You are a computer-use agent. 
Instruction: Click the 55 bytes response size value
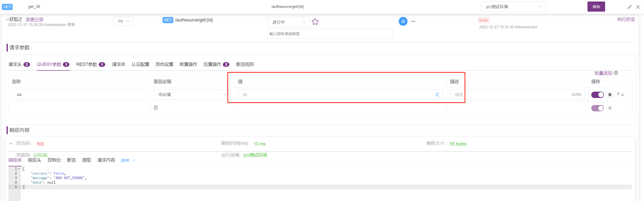tap(458, 144)
